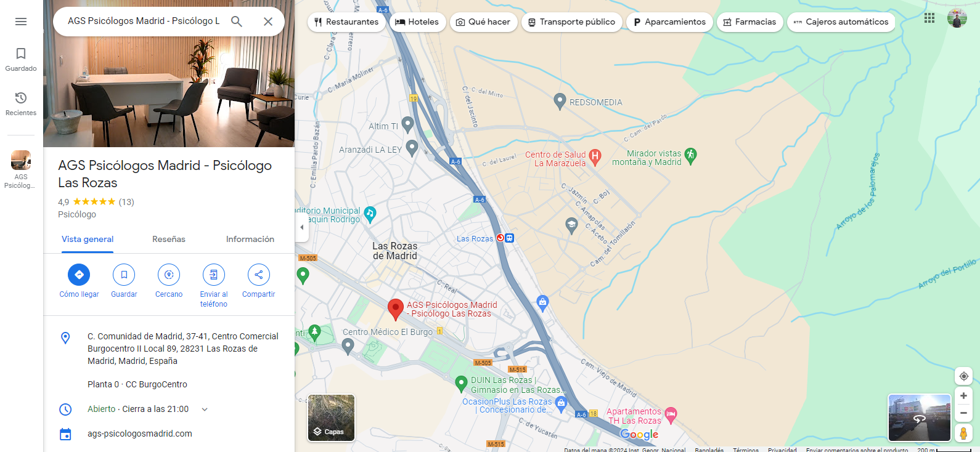Screen dimensions: 980x452
Task: Switch to Vista general tab
Action: [88, 240]
